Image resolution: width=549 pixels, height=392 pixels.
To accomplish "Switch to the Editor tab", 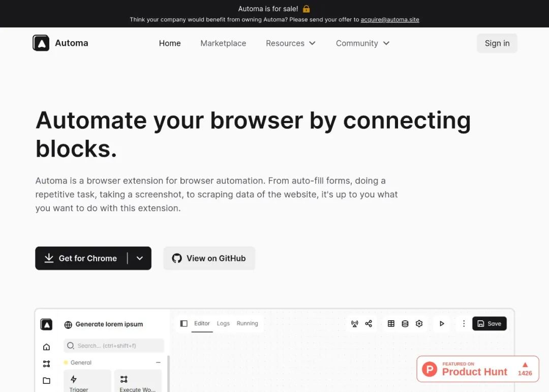I will click(202, 323).
